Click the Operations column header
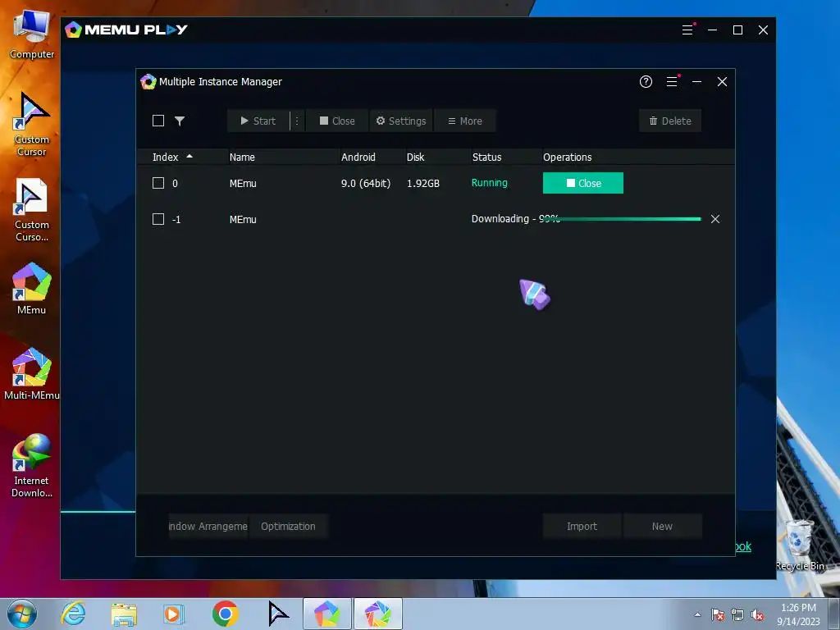This screenshot has height=630, width=840. tap(568, 157)
